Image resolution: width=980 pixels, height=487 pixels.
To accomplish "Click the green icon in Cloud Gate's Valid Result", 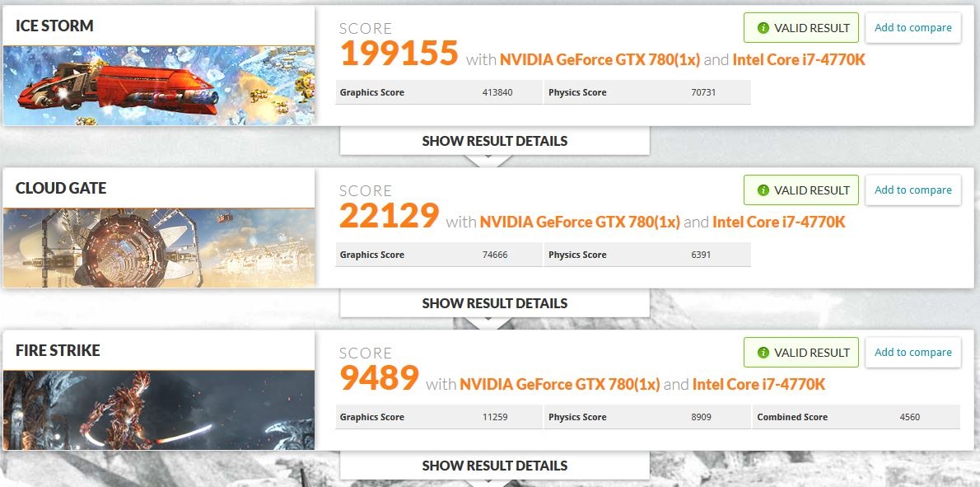I will pyautogui.click(x=763, y=190).
